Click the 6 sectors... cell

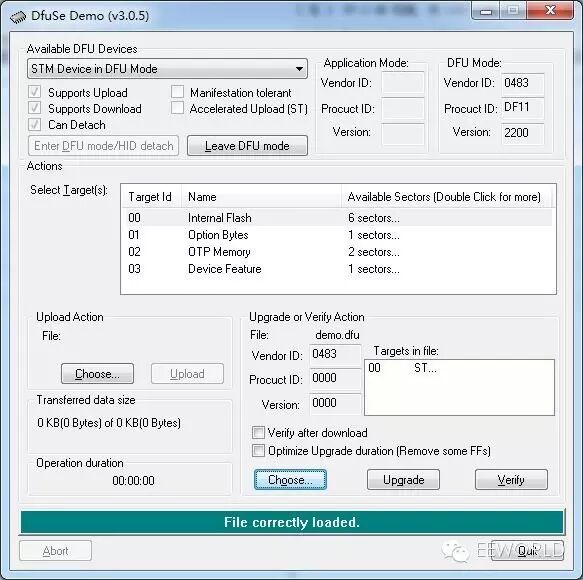(x=374, y=218)
